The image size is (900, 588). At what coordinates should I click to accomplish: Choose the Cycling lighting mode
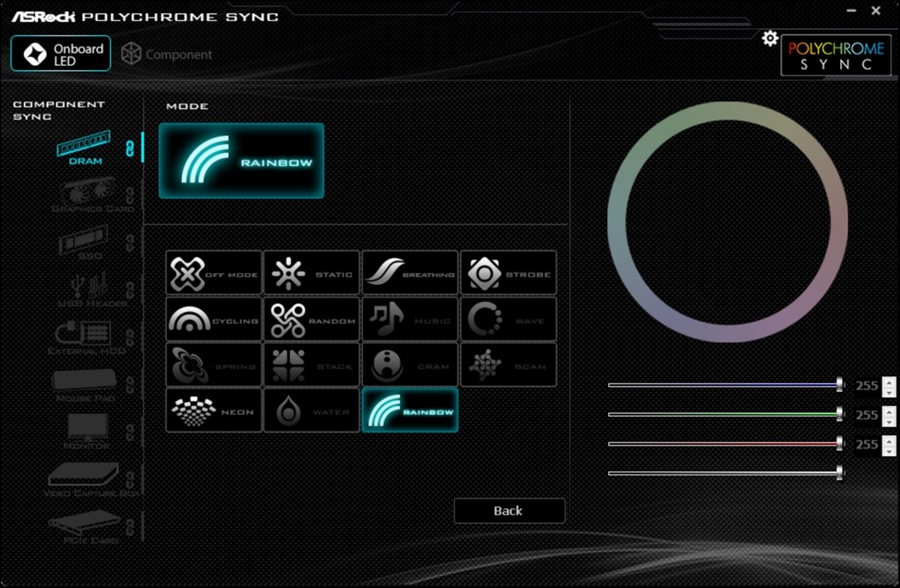coord(214,319)
